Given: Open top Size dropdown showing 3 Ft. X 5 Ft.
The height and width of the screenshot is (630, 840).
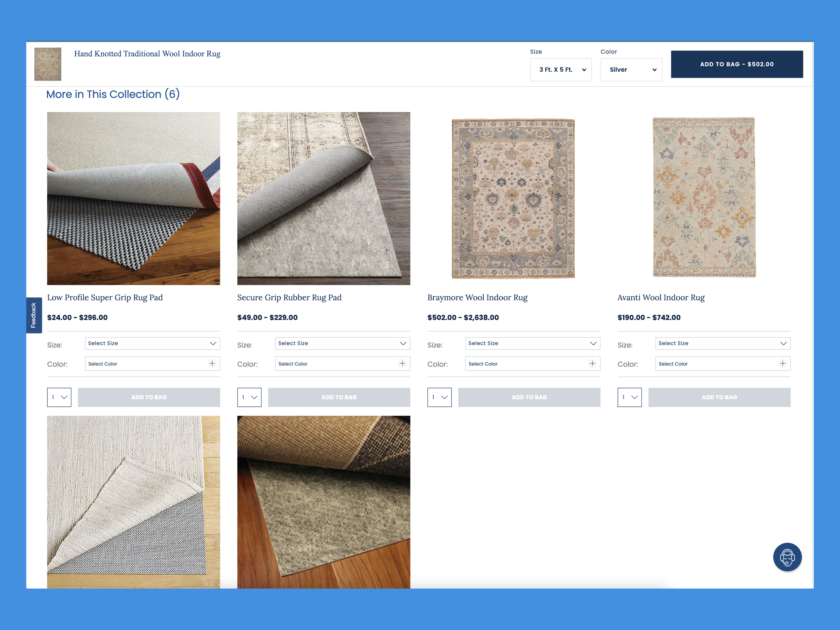Looking at the screenshot, I should [560, 70].
